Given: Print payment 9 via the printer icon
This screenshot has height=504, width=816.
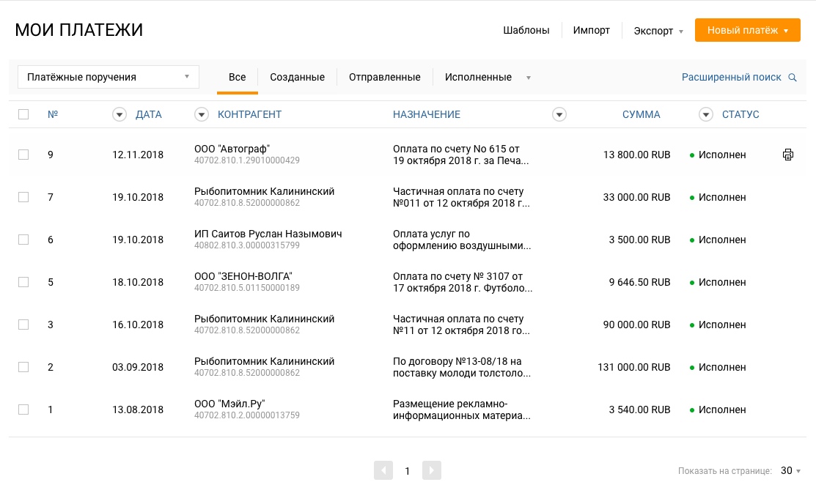Looking at the screenshot, I should pos(788,155).
